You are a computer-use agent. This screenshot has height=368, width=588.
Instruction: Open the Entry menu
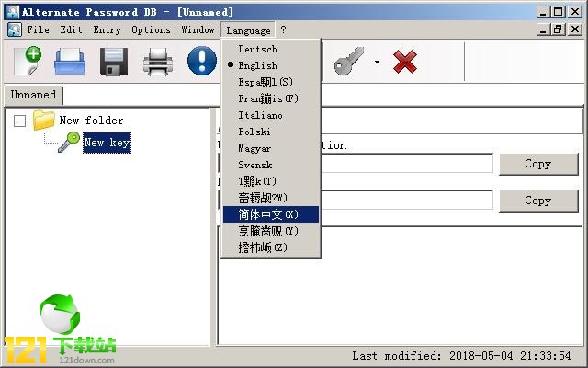pos(107,29)
